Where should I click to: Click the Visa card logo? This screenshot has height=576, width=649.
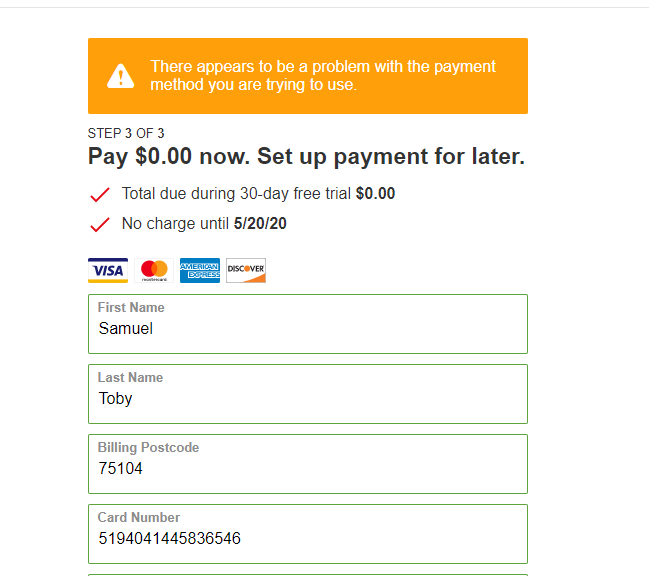pos(108,270)
